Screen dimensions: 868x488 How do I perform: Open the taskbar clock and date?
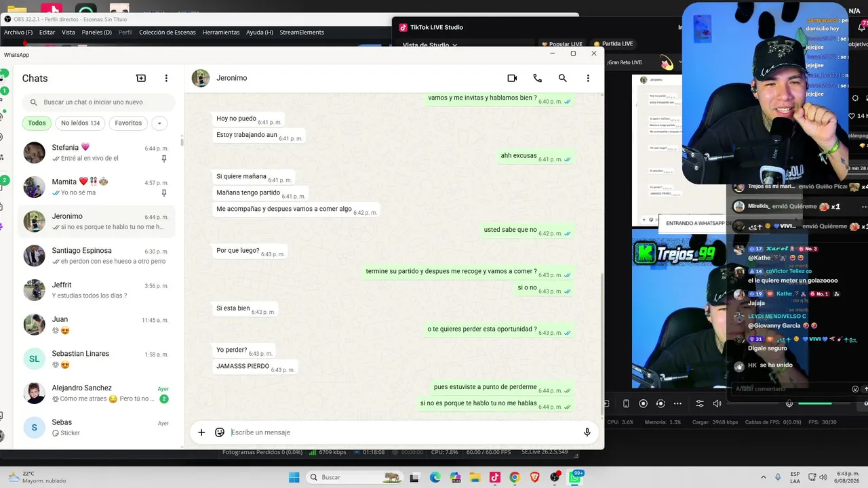coord(848,477)
